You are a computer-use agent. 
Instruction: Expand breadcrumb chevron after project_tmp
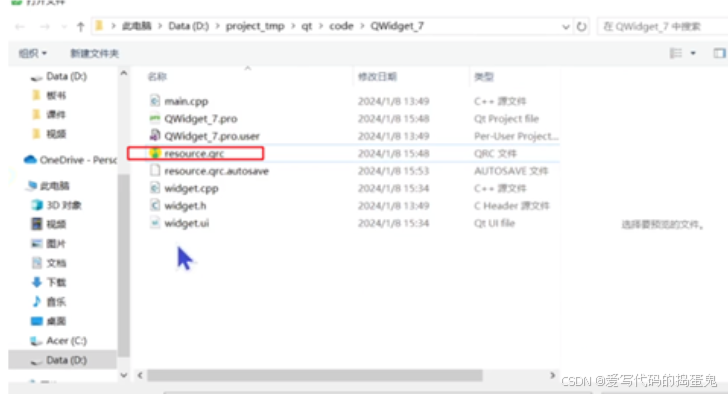pos(293,26)
